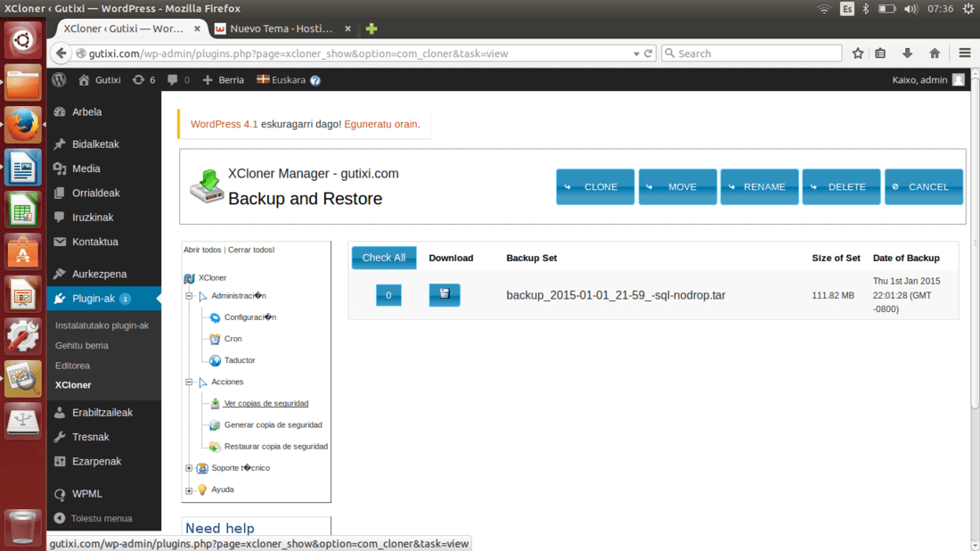The image size is (980, 551).
Task: Open the Kaixo, admin account menu
Action: [928, 80]
